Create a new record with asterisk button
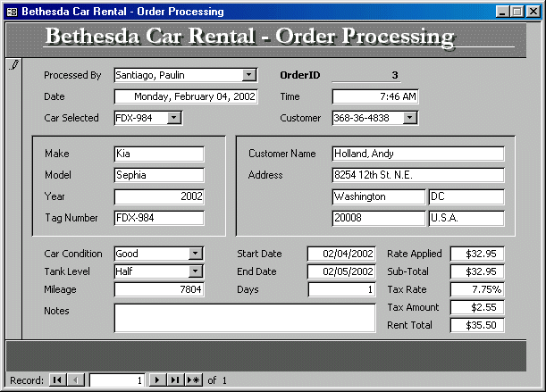546x392 pixels. point(193,379)
